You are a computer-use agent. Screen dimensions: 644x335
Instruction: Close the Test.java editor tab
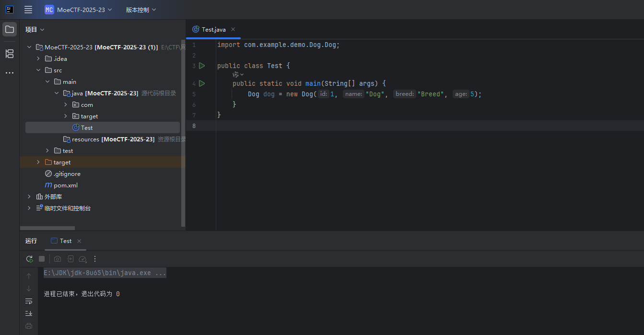[x=234, y=29]
